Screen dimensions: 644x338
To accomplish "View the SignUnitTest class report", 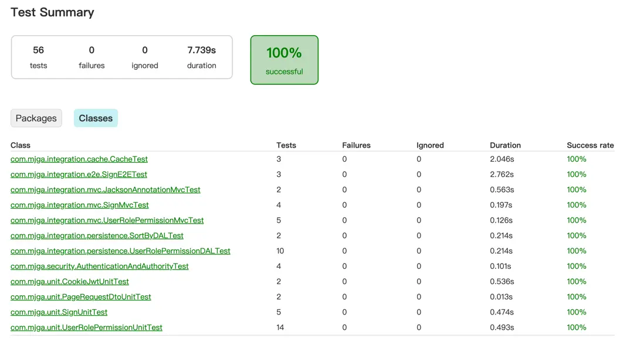I will (x=59, y=312).
